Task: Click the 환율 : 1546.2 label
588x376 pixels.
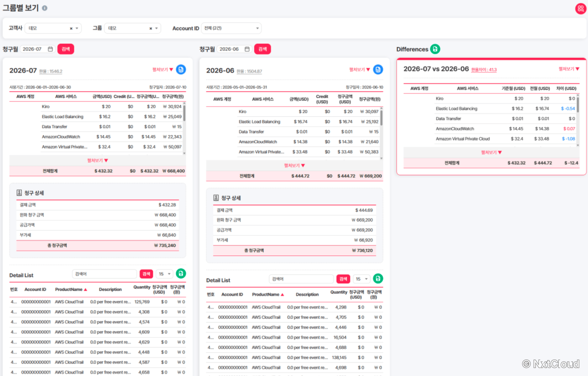Action: click(51, 71)
